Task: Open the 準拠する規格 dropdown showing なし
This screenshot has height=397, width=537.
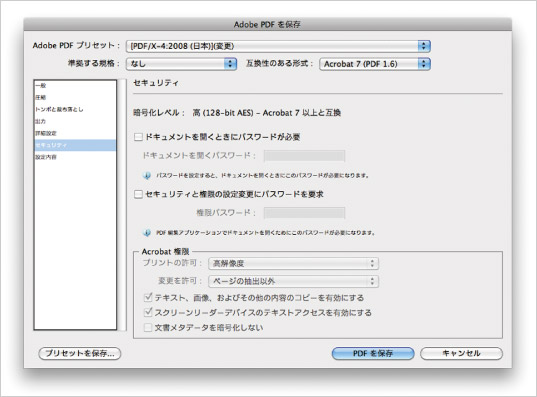Action: (x=181, y=64)
